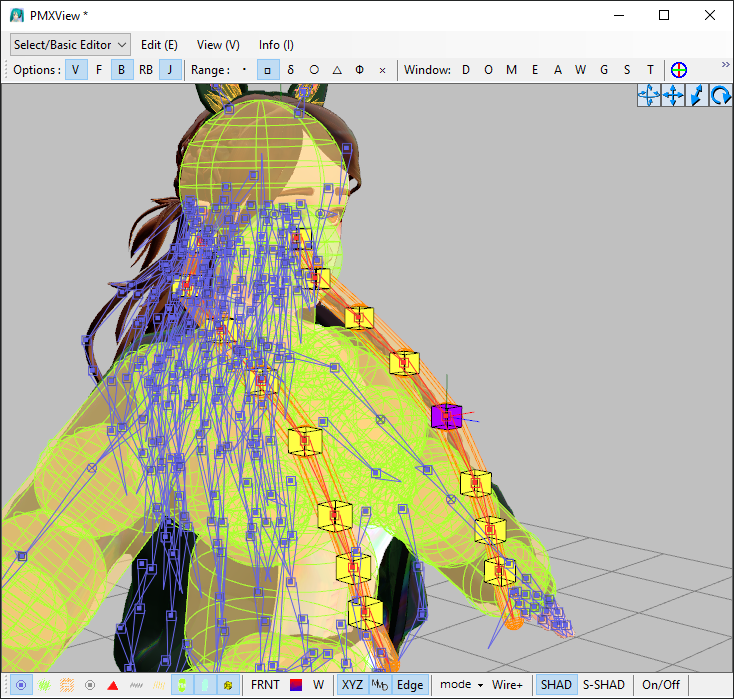
Task: Toggle the J joint selection option
Action: (171, 70)
